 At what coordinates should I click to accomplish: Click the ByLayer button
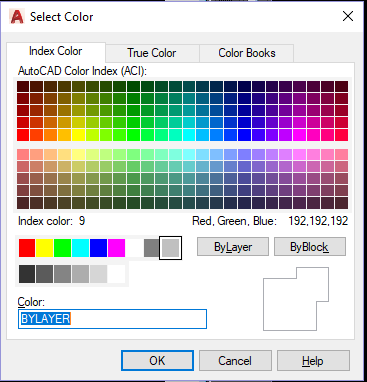pos(233,247)
